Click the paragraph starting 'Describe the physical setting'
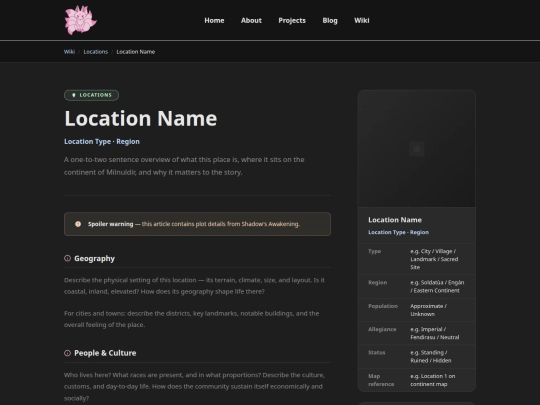This screenshot has width=540, height=405. pos(194,285)
